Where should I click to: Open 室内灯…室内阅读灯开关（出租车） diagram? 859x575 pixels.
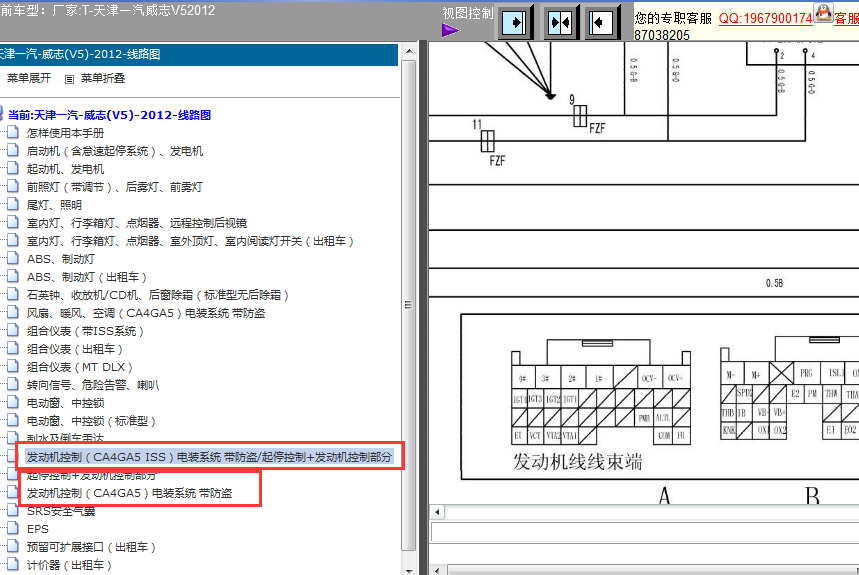tap(190, 241)
